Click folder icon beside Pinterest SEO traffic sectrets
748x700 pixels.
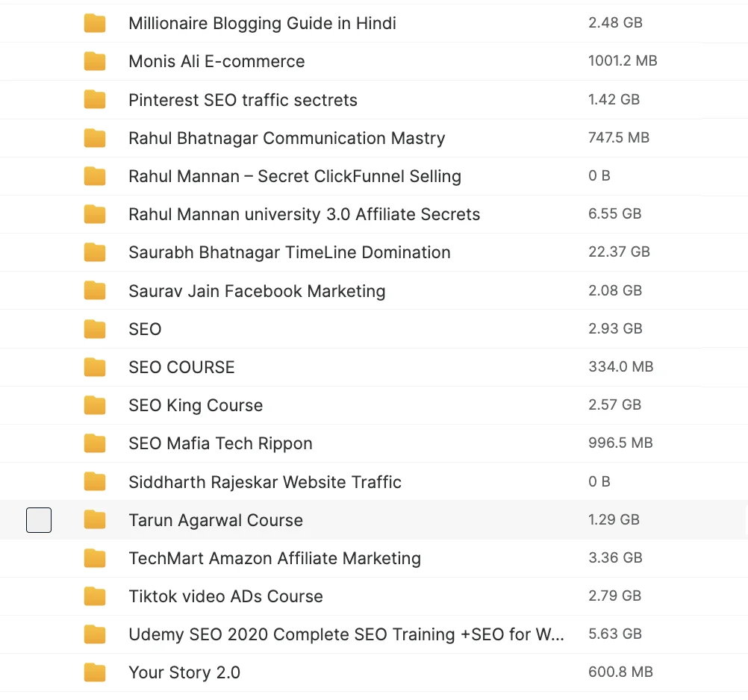click(x=95, y=100)
